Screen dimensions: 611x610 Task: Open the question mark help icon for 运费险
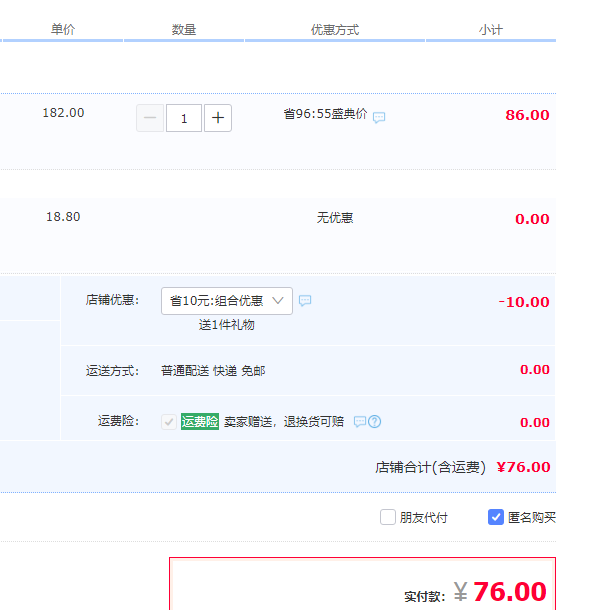tap(375, 422)
